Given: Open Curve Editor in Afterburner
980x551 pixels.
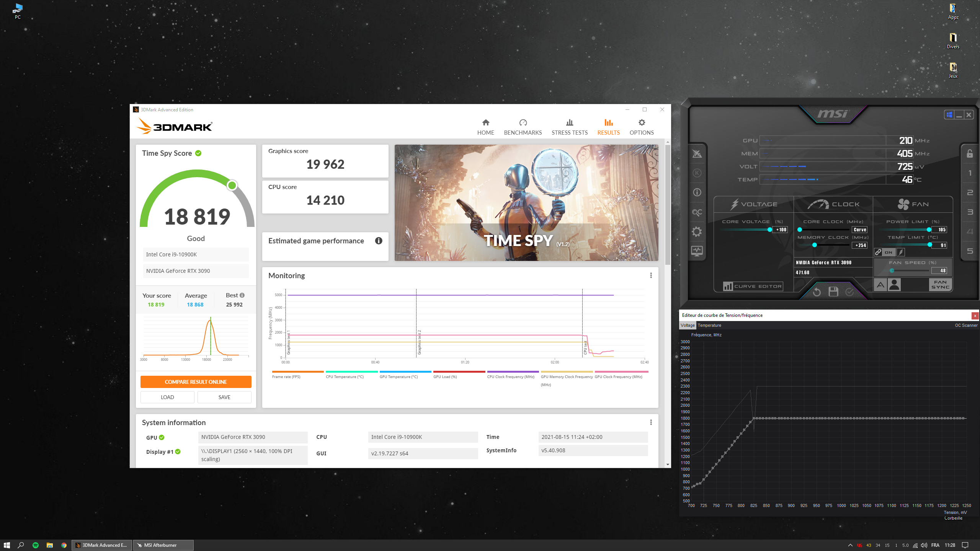Looking at the screenshot, I should [x=753, y=286].
